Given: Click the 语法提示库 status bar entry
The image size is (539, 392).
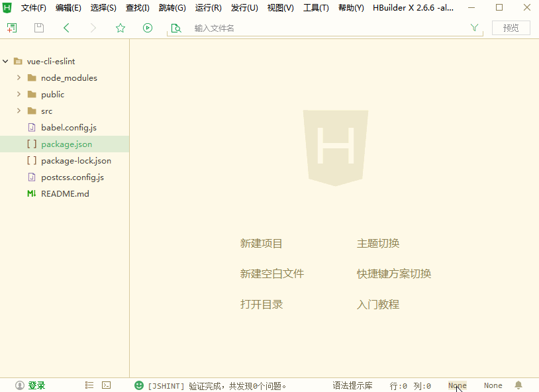Looking at the screenshot, I should (x=352, y=385).
